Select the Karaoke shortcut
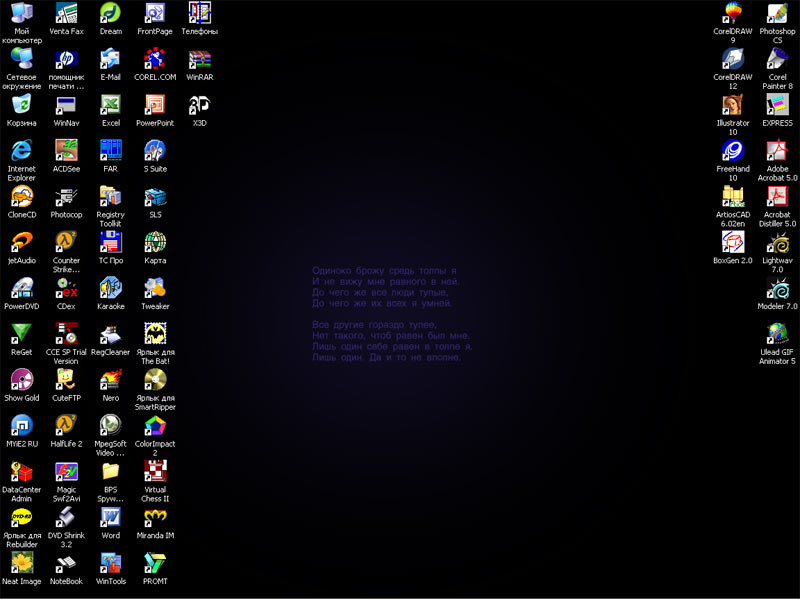 tap(110, 288)
